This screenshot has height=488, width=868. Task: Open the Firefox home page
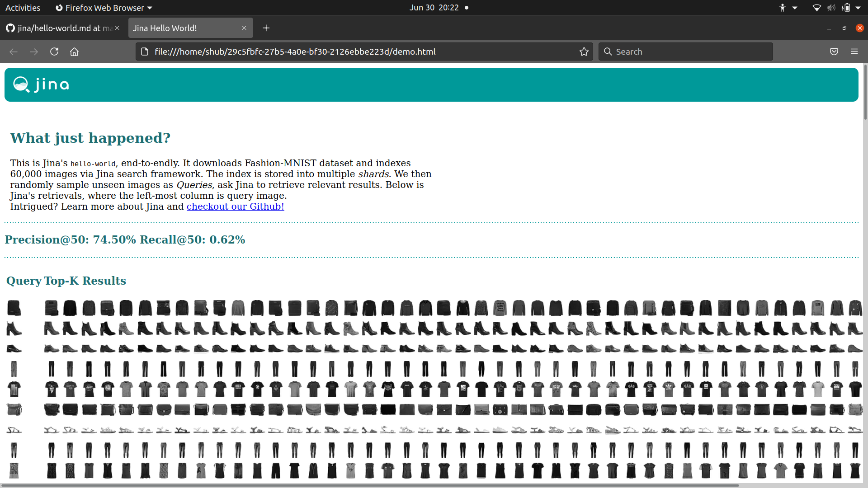tap(74, 52)
